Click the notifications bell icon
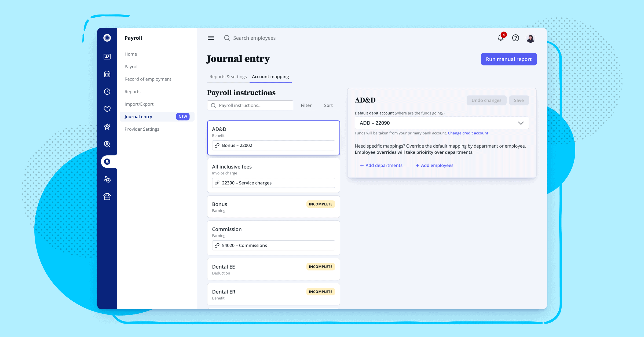 (x=500, y=38)
